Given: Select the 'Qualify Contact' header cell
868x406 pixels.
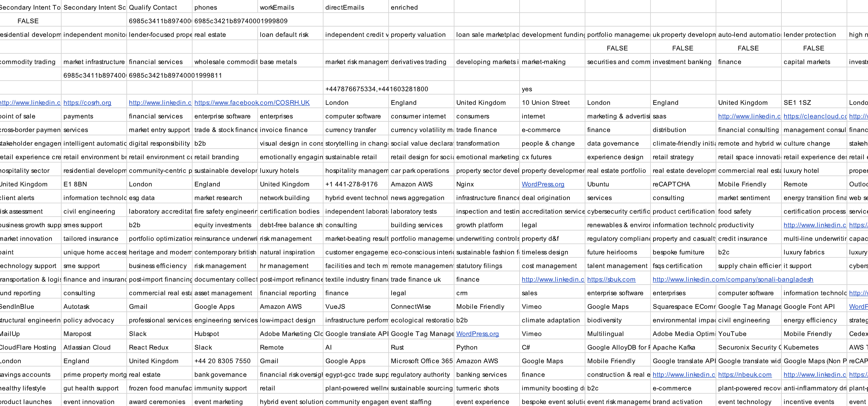Looking at the screenshot, I should (153, 7).
